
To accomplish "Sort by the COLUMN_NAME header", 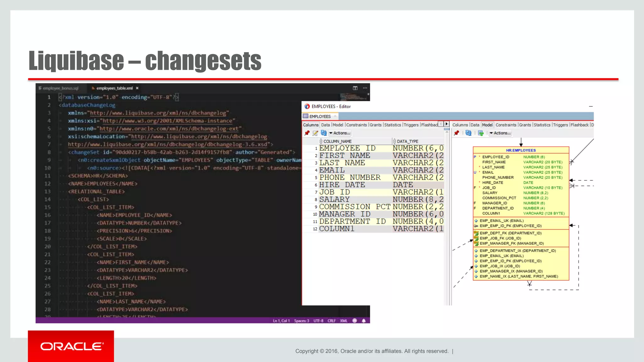I will (x=355, y=141).
